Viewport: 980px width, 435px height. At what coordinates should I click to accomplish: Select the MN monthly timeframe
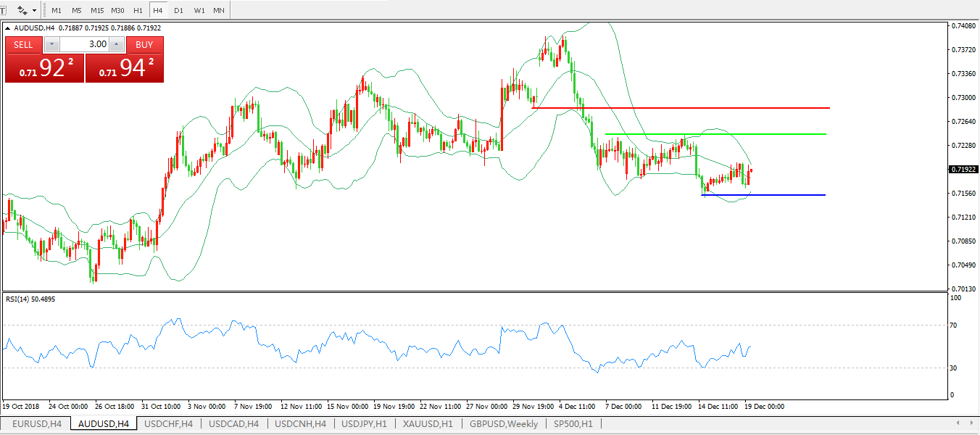click(218, 11)
